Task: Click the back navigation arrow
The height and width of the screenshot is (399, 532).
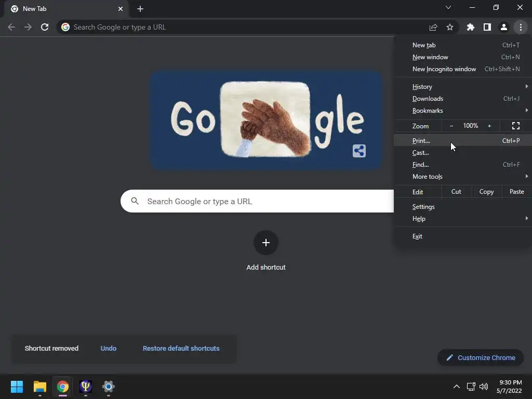Action: [11, 27]
